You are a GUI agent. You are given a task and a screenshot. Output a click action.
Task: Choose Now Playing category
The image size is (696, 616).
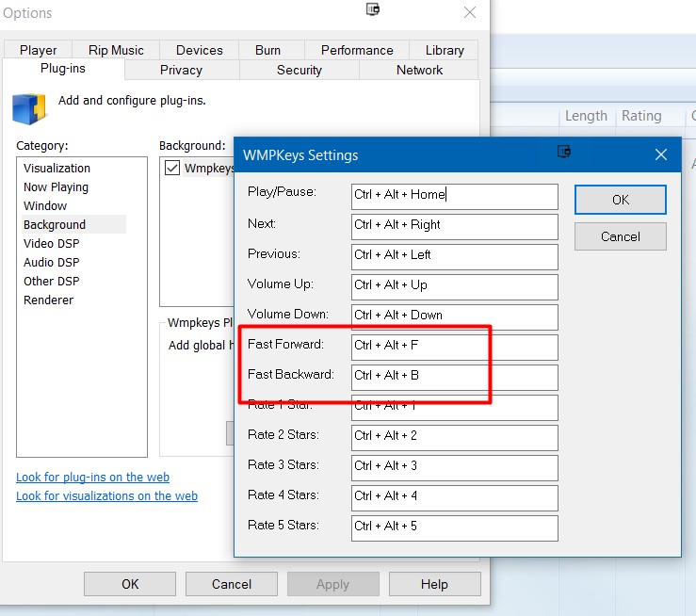[56, 187]
